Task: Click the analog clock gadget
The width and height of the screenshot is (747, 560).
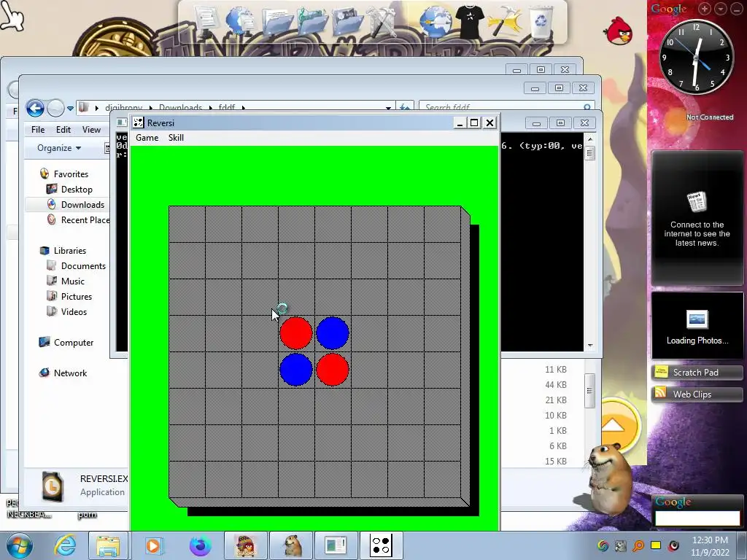Action: (x=696, y=57)
